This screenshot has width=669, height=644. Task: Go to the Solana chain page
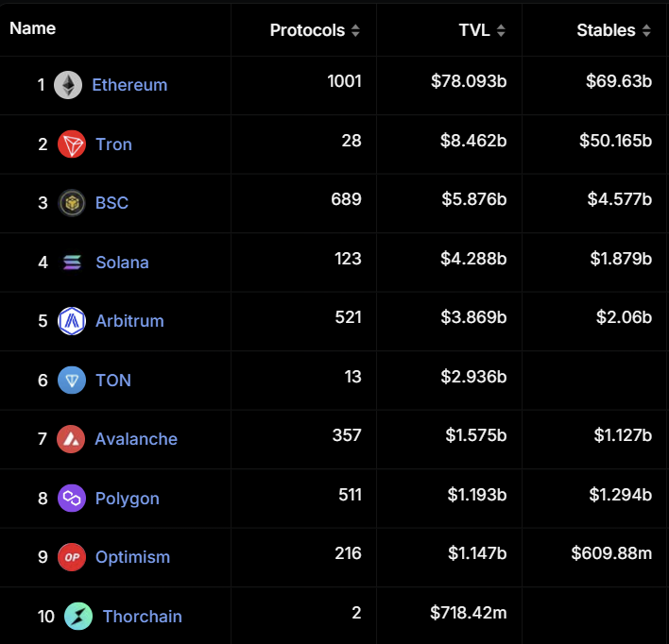[x=122, y=263]
